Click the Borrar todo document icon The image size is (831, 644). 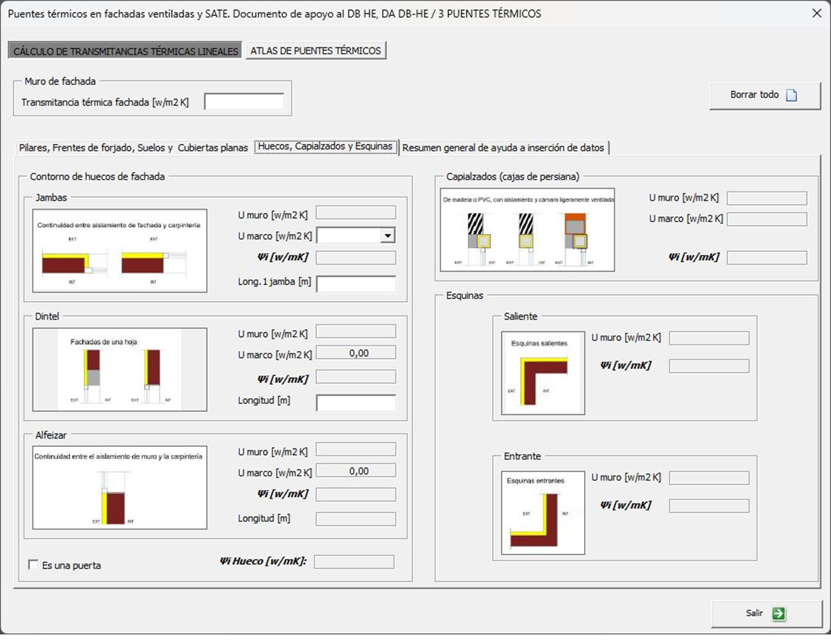point(791,95)
